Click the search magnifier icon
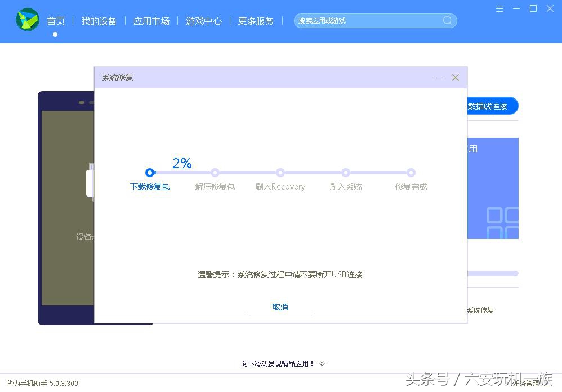Viewport: 562px width, 392px height. 447,20
